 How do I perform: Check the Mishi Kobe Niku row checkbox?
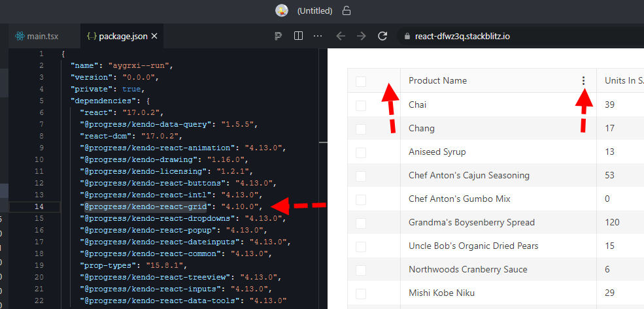tap(361, 294)
